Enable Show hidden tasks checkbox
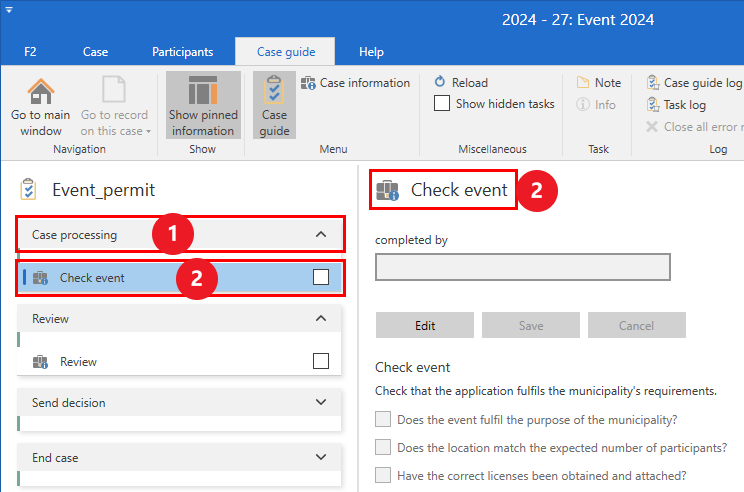The image size is (744, 492). click(441, 103)
